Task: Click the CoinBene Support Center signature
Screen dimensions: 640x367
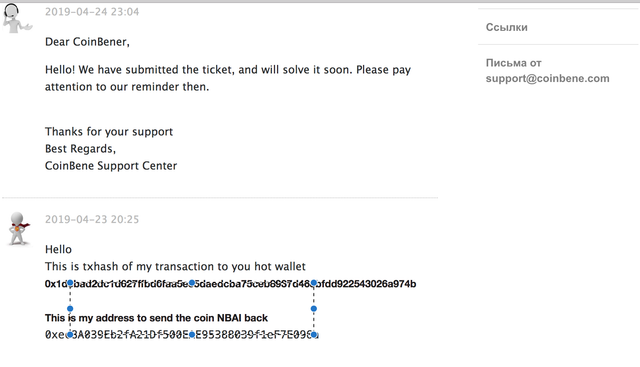Action: point(111,166)
